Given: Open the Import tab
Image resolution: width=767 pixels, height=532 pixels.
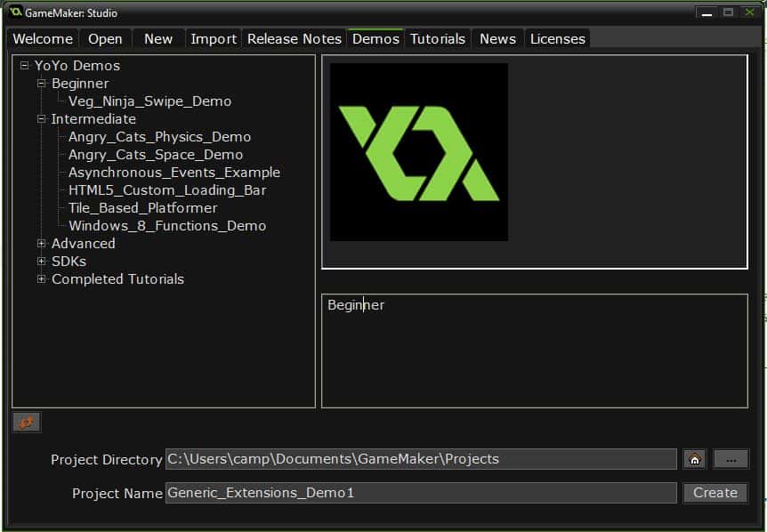Looking at the screenshot, I should (x=214, y=38).
